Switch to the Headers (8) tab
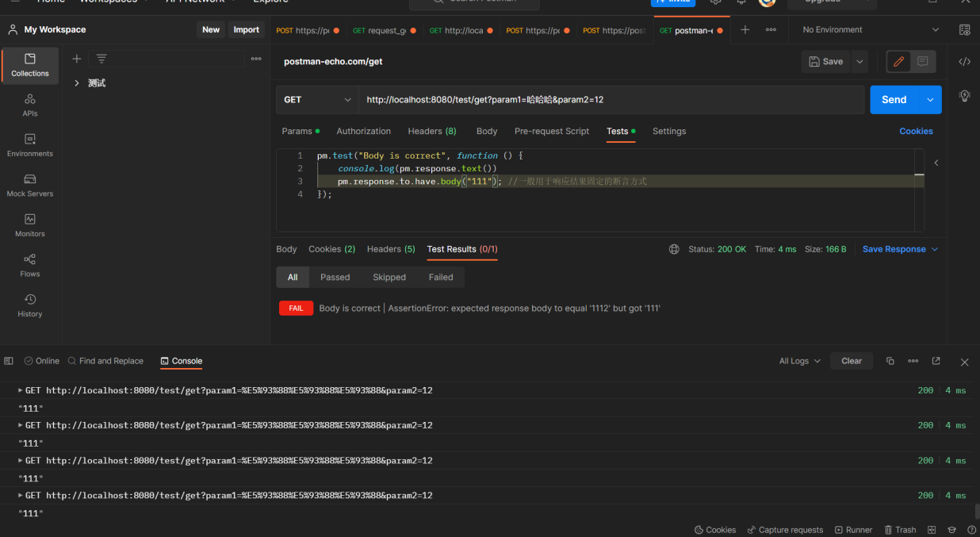 pos(432,132)
